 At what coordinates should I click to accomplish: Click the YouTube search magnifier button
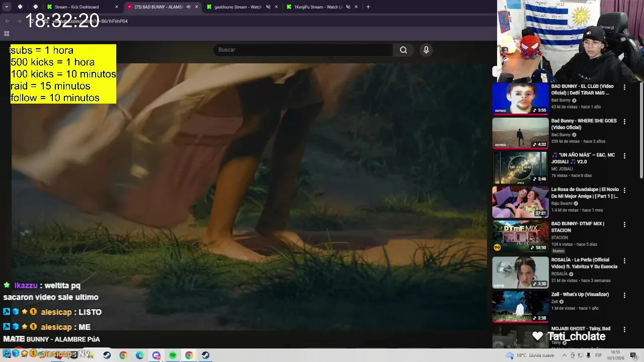[403, 50]
